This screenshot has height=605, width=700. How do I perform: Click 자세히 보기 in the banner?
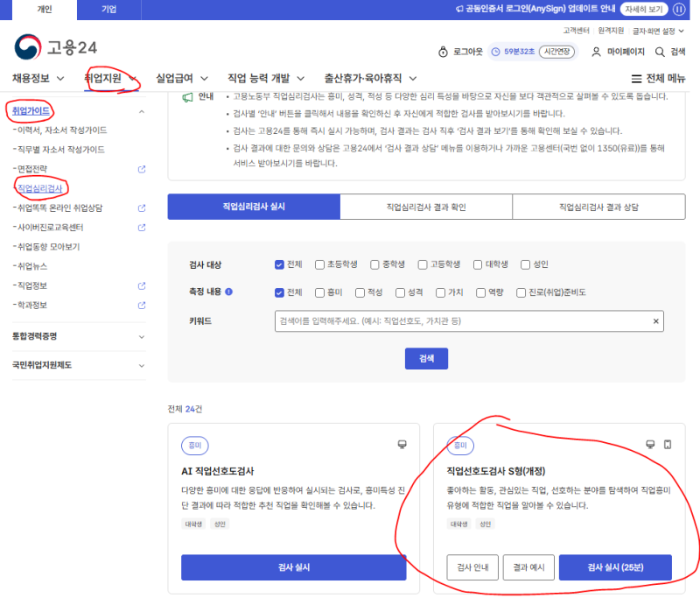644,9
